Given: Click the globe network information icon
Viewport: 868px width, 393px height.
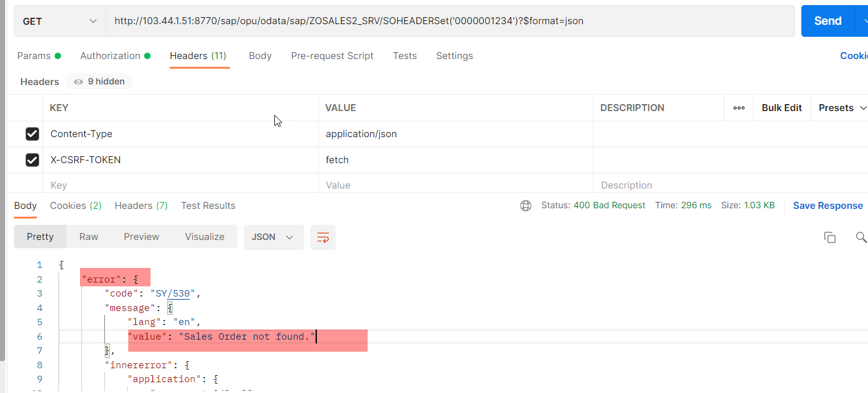Looking at the screenshot, I should click(x=526, y=206).
